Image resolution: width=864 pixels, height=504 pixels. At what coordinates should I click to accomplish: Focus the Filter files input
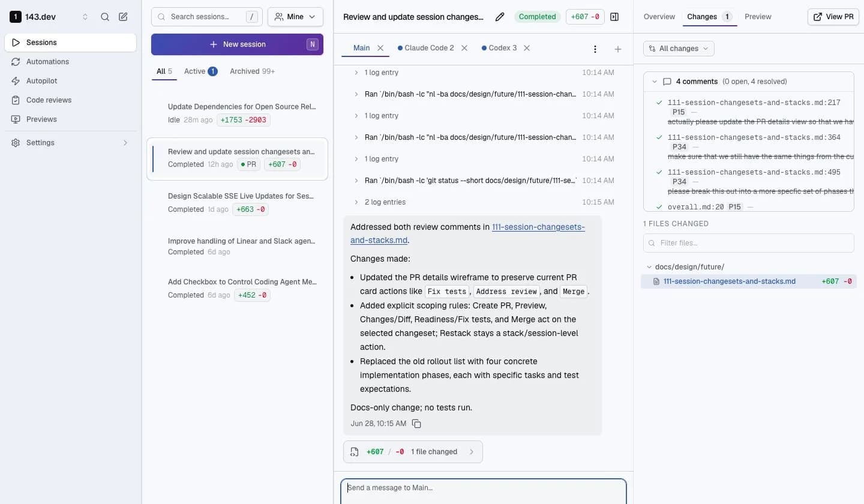[x=748, y=243]
